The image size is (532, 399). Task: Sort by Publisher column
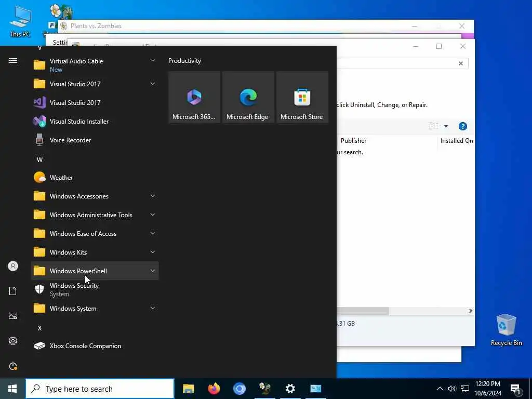(x=353, y=140)
